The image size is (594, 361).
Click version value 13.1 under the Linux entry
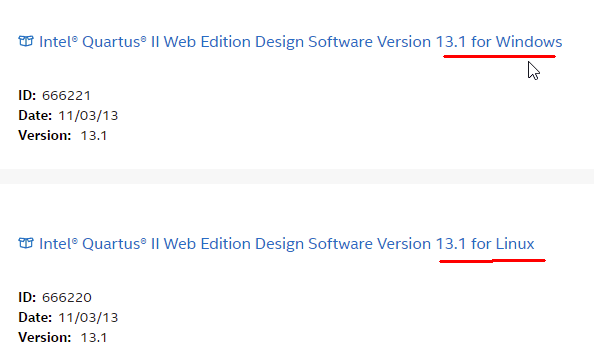pyautogui.click(x=94, y=338)
